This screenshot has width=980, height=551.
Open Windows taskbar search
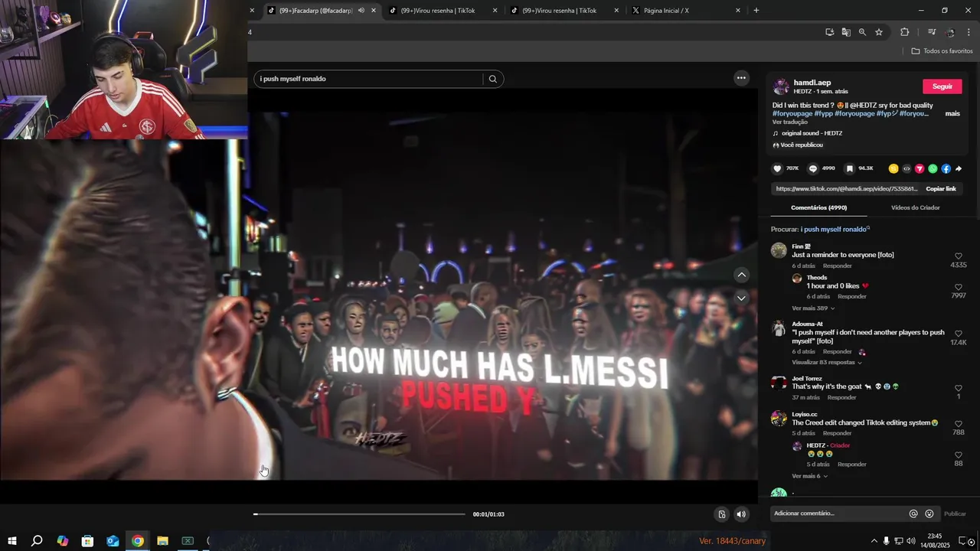coord(37,541)
